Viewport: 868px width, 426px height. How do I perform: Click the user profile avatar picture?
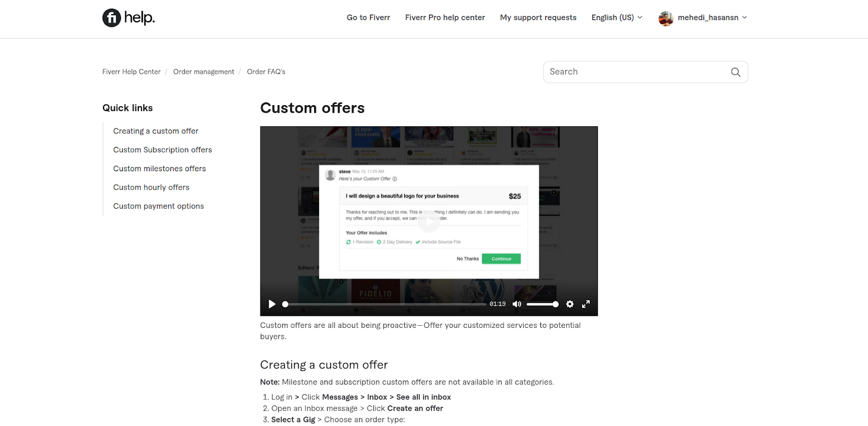[666, 18]
